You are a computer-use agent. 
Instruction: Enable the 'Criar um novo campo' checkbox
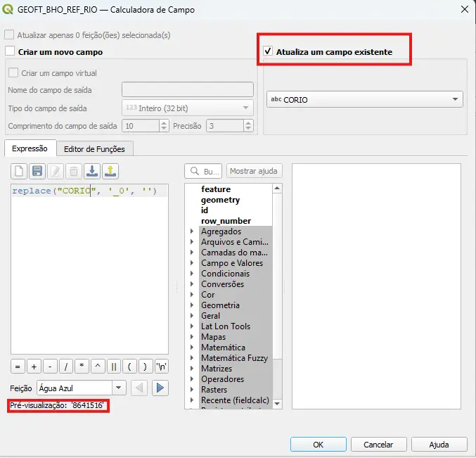click(x=10, y=51)
